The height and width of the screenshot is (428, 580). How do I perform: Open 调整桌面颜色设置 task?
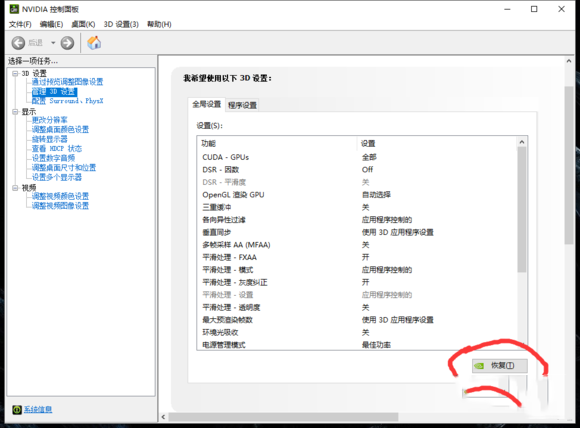click(x=60, y=129)
